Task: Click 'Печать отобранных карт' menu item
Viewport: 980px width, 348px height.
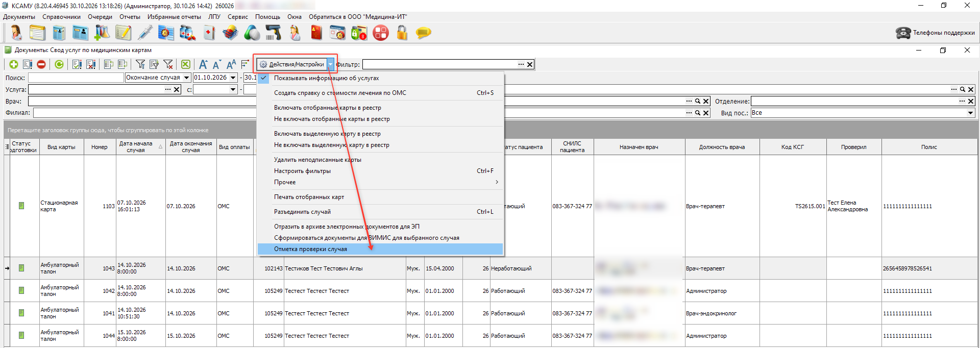Action: (x=380, y=197)
